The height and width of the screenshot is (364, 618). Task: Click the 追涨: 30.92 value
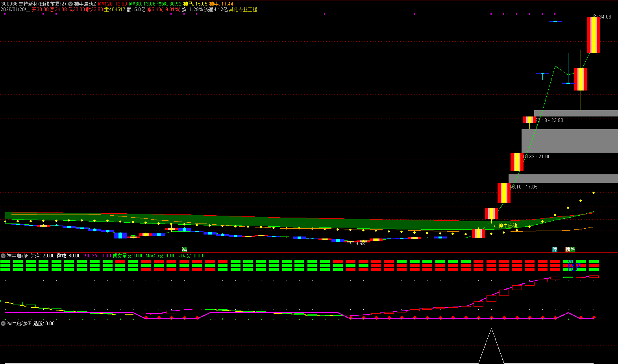click(169, 4)
